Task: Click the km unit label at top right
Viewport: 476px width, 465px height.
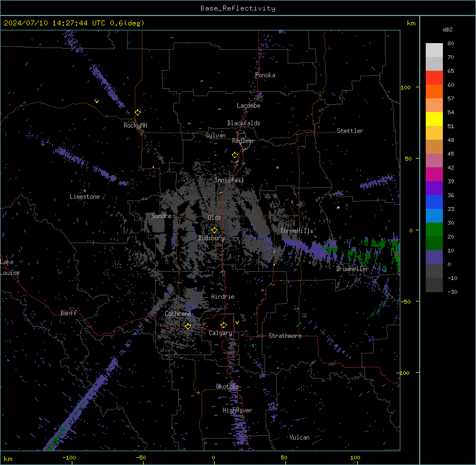Action: [411, 23]
